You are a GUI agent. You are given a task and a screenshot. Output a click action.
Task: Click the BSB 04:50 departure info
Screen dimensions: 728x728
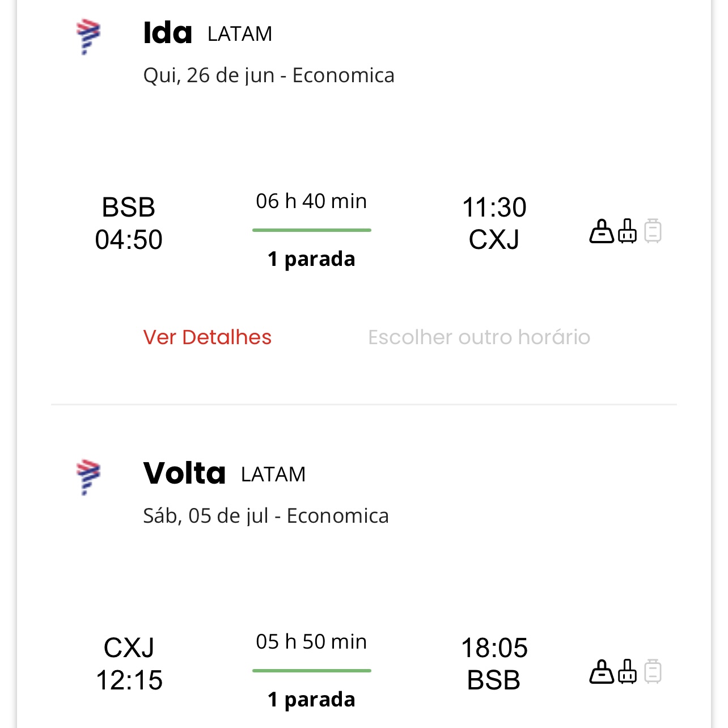[x=129, y=223]
